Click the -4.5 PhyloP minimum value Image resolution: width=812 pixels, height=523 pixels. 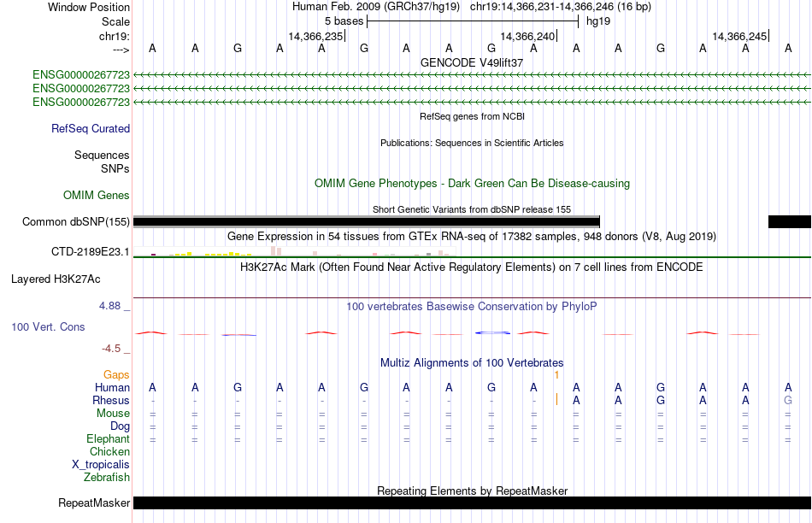point(111,349)
